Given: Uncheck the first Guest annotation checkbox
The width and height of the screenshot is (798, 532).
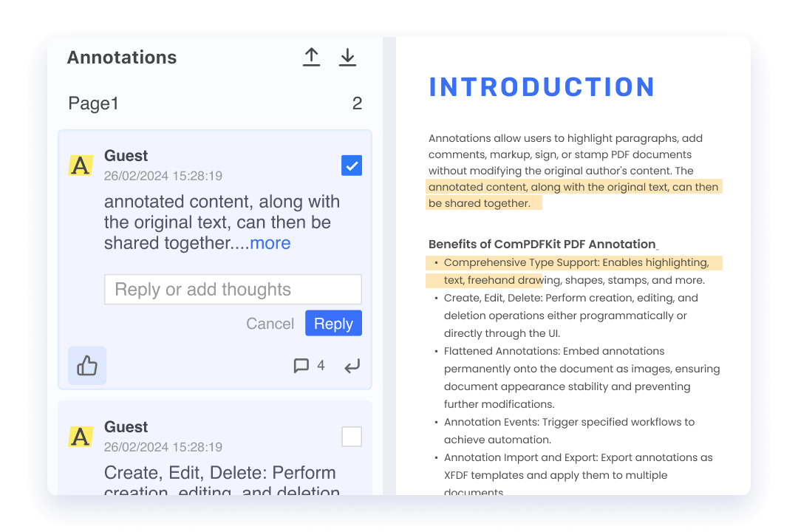Looking at the screenshot, I should coord(352,166).
